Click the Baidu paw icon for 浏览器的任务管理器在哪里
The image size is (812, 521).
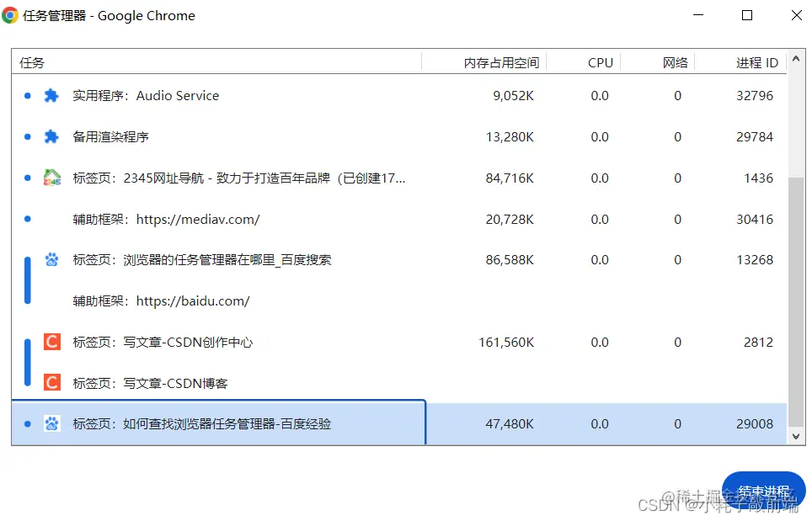point(51,259)
